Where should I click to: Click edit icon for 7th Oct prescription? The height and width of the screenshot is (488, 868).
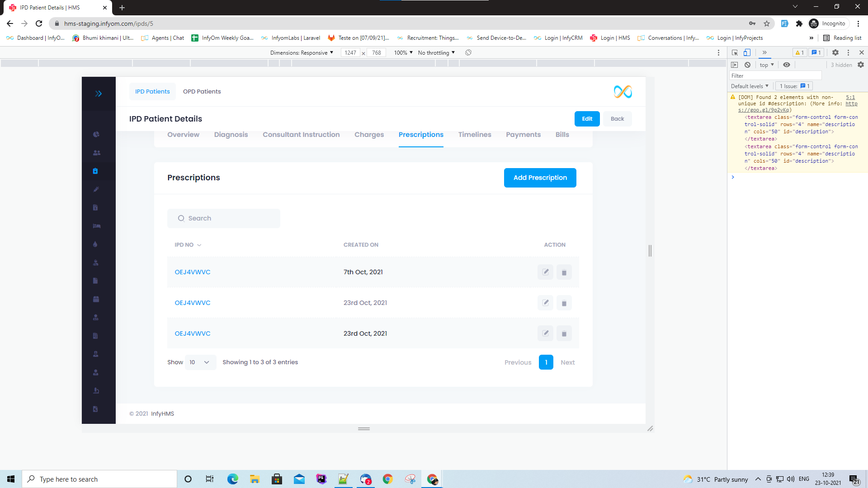[545, 272]
